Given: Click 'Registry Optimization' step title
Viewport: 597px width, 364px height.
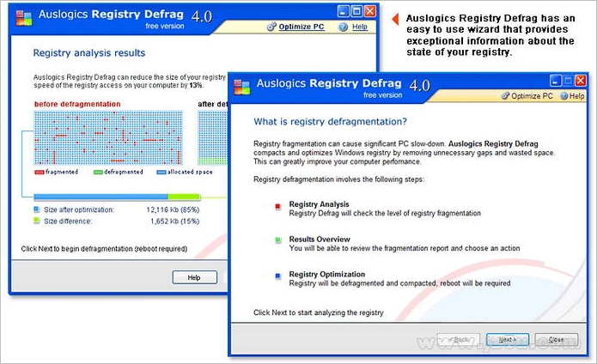Looking at the screenshot, I should (x=327, y=274).
